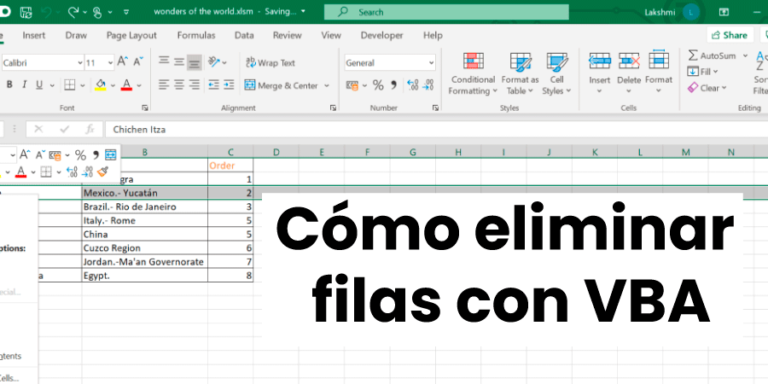The width and height of the screenshot is (768, 384).
Task: Open Format as Table gallery
Action: [x=520, y=74]
